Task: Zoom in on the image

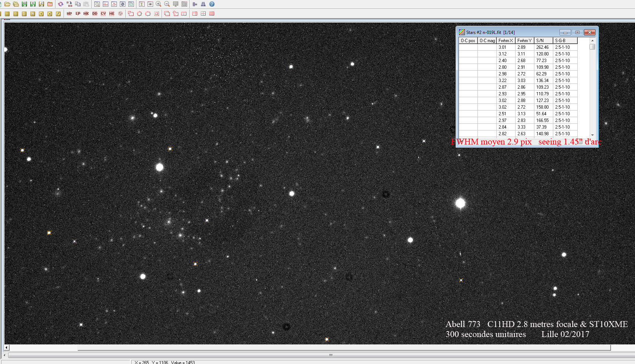Action: [159, 4]
